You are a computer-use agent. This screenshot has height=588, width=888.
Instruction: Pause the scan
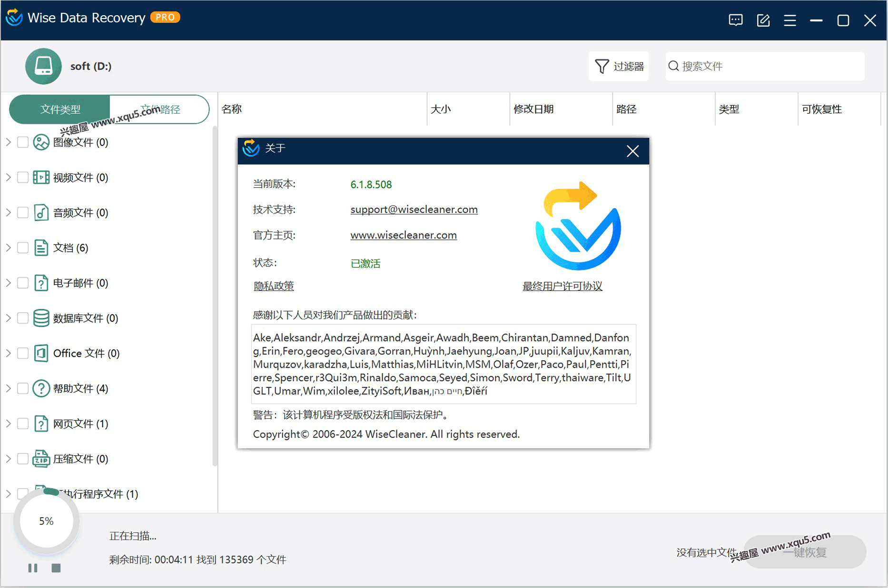[x=33, y=568]
